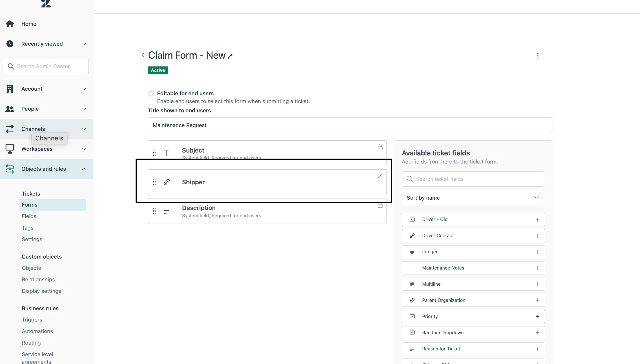Image resolution: width=640 pixels, height=364 pixels.
Task: Open Relationships under Custom objects
Action: pos(38,280)
